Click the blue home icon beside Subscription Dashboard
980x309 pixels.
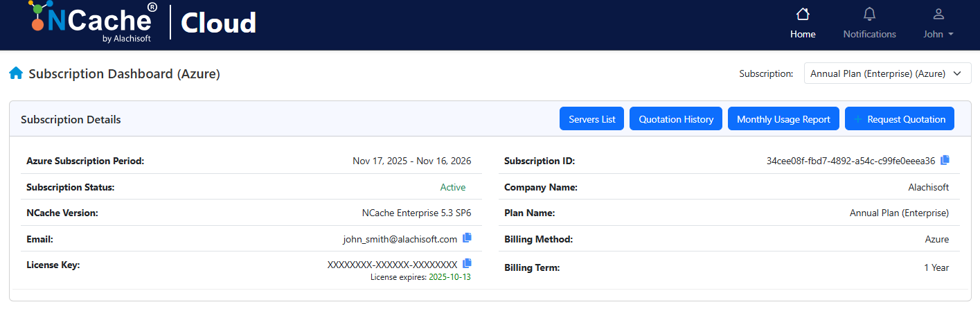coord(16,73)
